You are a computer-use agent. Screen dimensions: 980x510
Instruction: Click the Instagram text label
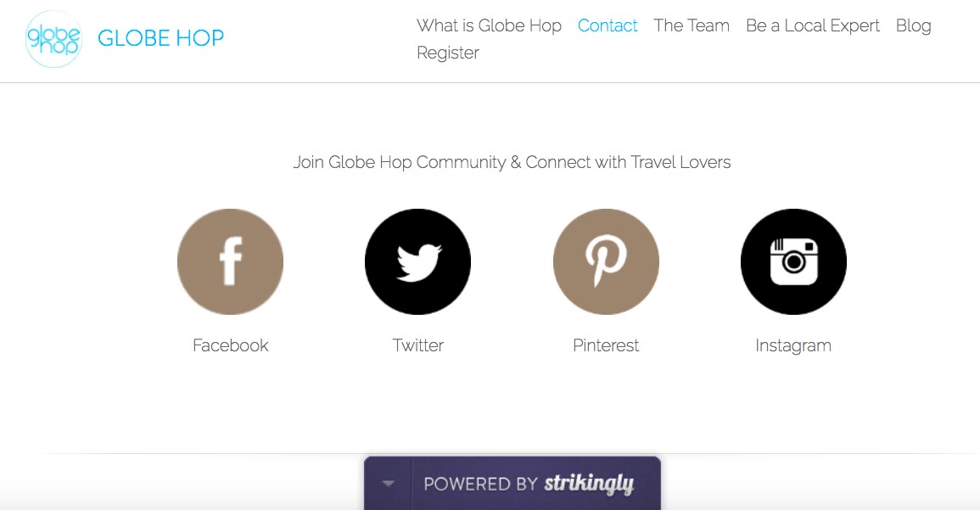pos(793,345)
